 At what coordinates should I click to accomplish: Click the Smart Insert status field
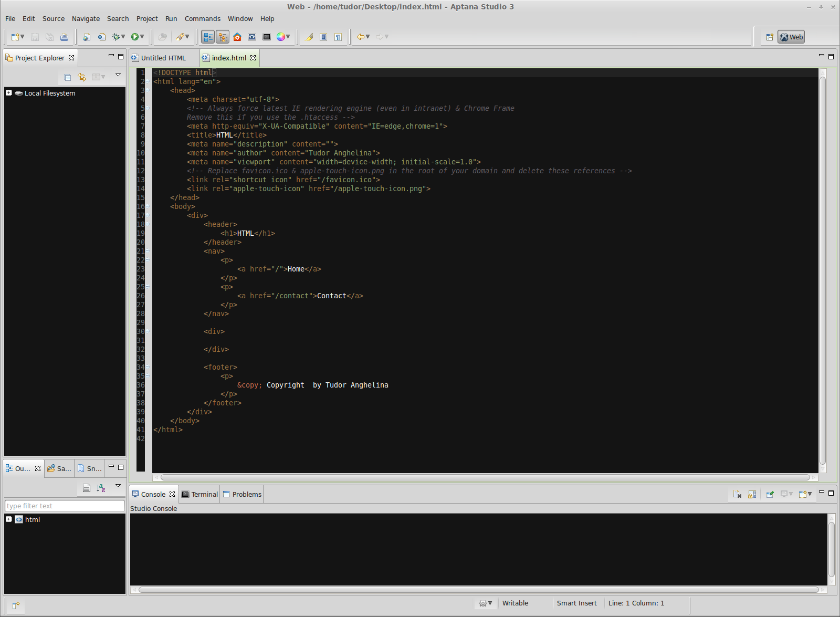coord(576,603)
